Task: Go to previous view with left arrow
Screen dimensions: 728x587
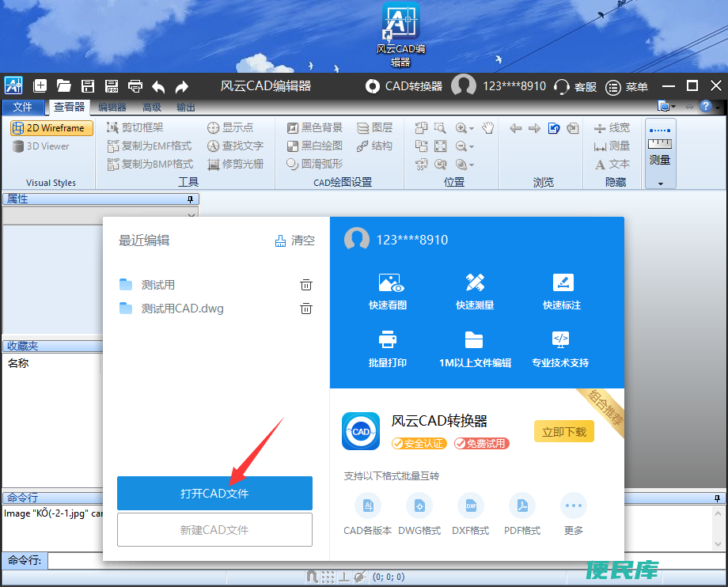Action: point(515,128)
